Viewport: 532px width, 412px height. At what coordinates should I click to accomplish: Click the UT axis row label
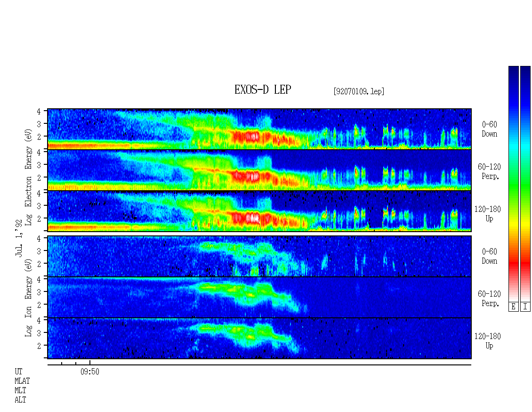(x=18, y=372)
